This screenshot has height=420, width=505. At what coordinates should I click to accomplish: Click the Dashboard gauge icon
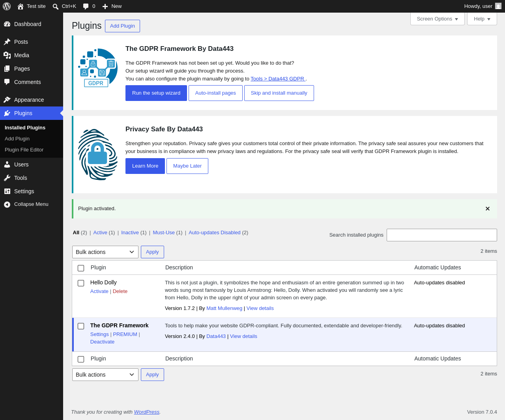(x=7, y=24)
